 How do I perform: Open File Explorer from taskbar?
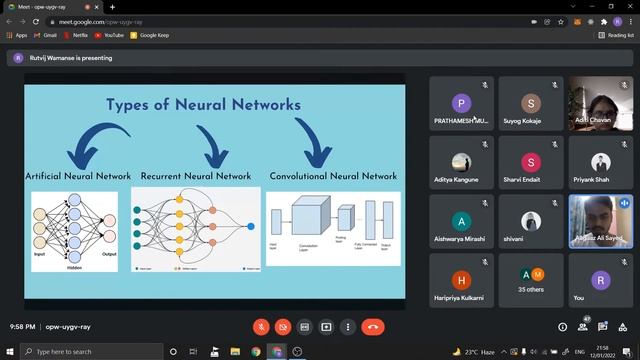[x=235, y=351]
